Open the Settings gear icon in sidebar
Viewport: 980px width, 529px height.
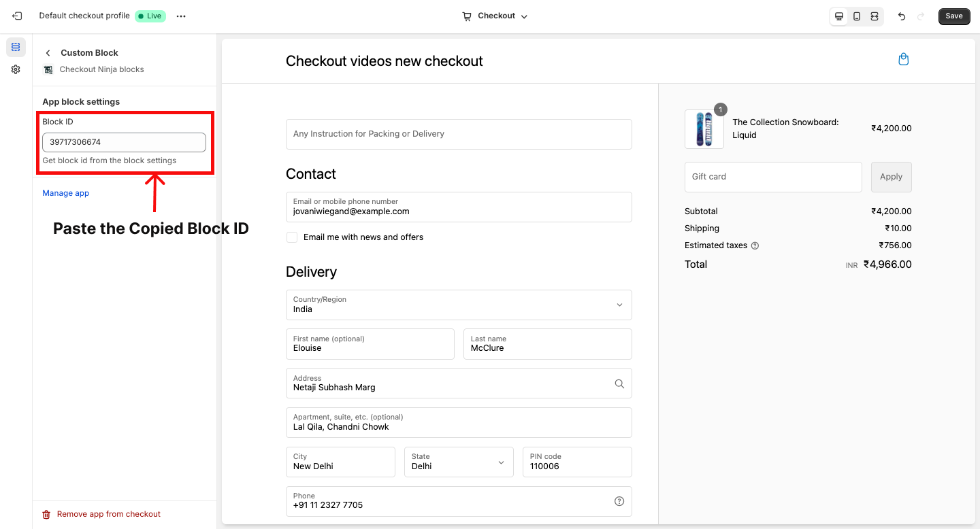coord(16,69)
